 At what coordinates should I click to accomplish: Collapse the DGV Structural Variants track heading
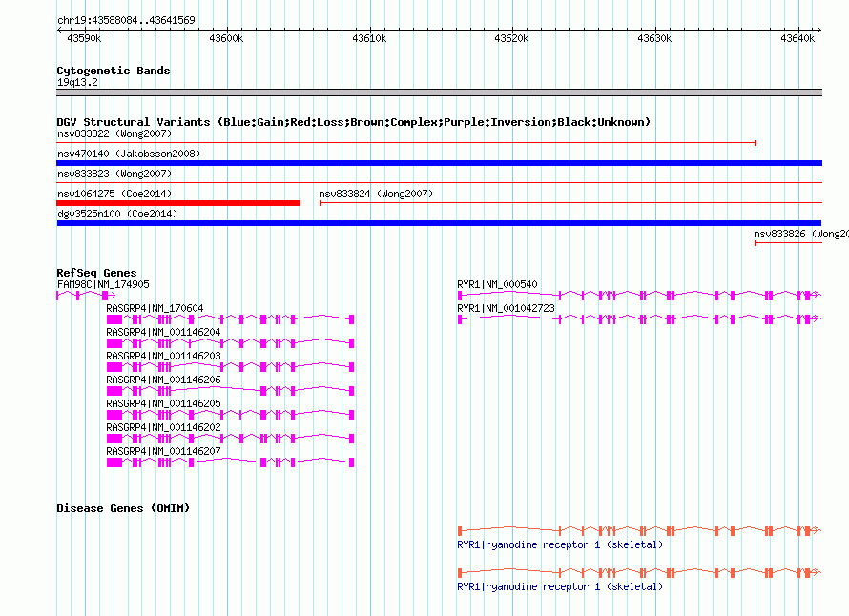pyautogui.click(x=353, y=122)
